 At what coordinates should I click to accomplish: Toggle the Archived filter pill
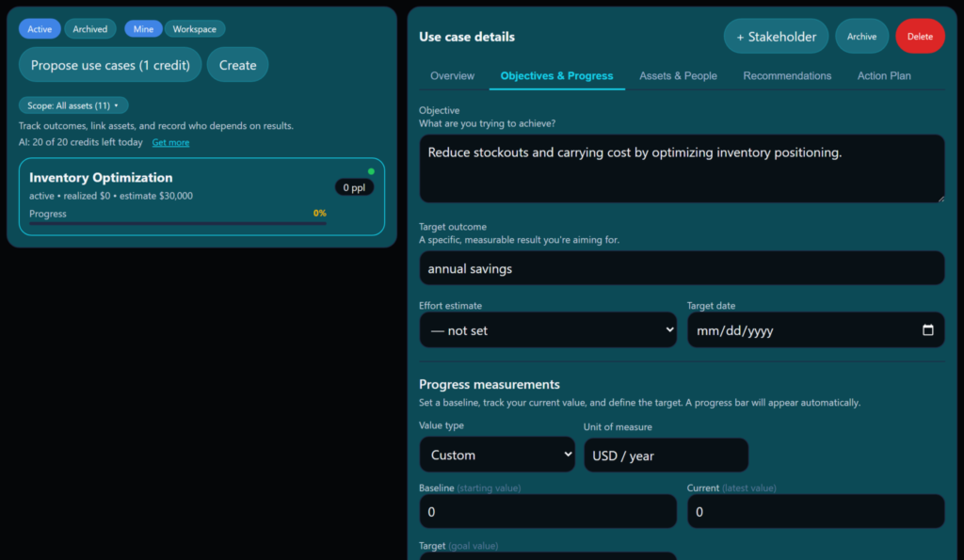pyautogui.click(x=89, y=29)
